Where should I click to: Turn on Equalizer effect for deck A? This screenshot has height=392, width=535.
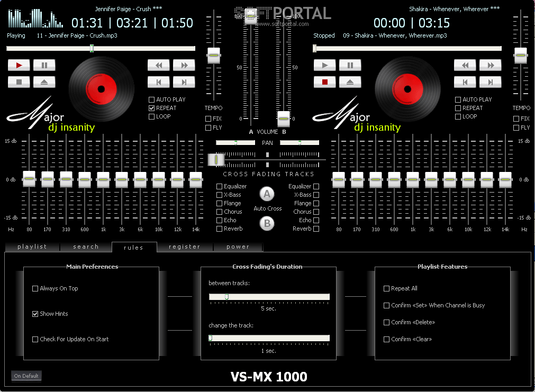point(220,186)
